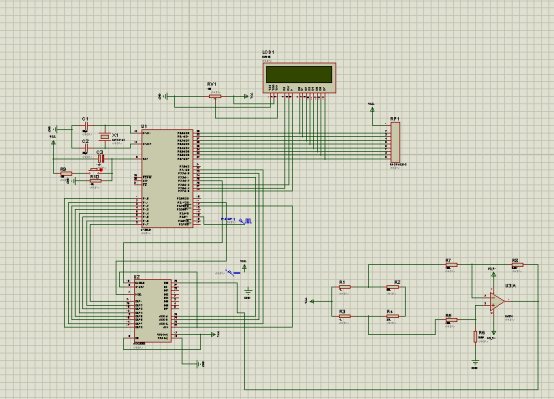The height and width of the screenshot is (399, 554).
Task: Click the reset push button with red dot
Action: [96, 171]
